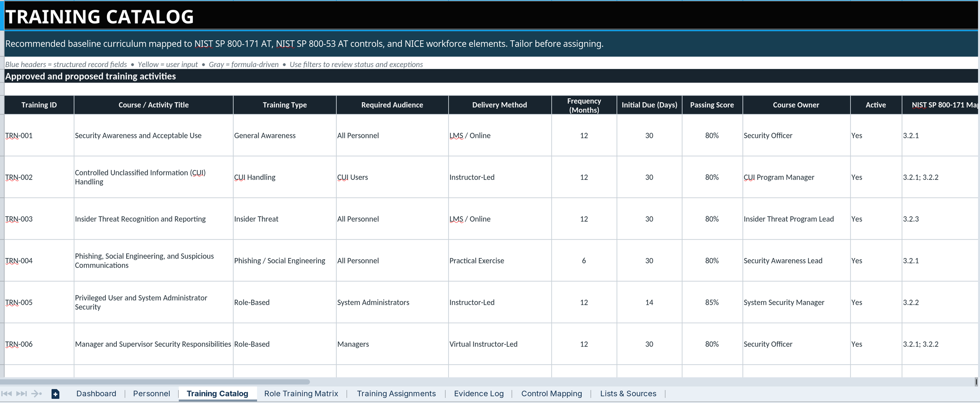The height and width of the screenshot is (403, 980).
Task: Open the Evidence Log tab
Action: point(479,394)
